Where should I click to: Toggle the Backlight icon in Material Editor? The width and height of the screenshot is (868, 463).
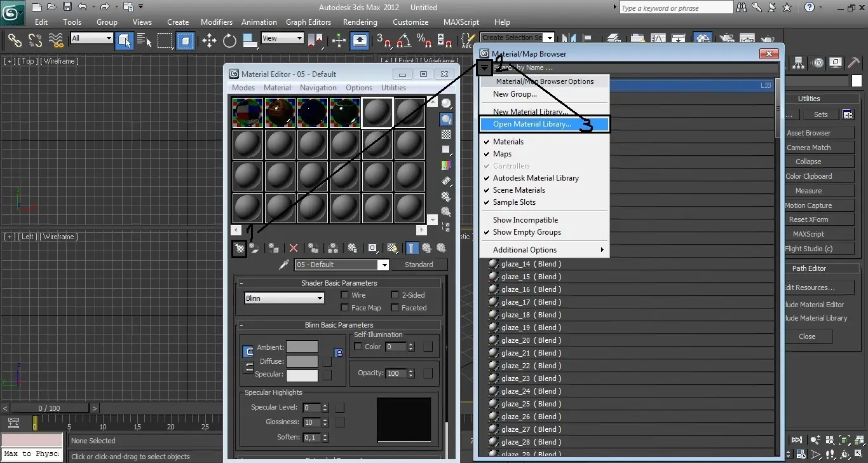[x=447, y=119]
